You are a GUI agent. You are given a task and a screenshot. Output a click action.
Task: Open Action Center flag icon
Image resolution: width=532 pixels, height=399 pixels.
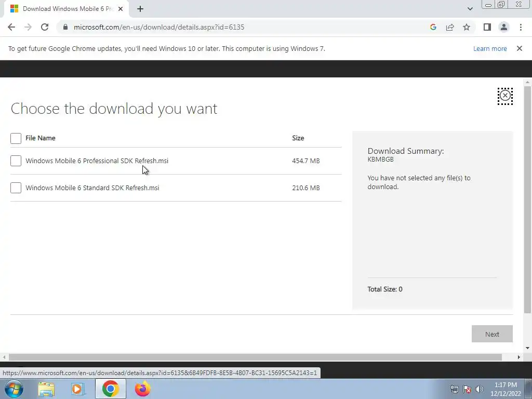[467, 389]
